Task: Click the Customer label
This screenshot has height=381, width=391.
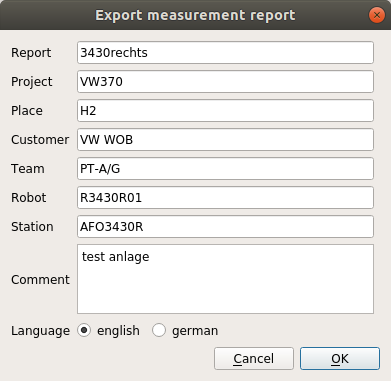Action: pos(40,140)
